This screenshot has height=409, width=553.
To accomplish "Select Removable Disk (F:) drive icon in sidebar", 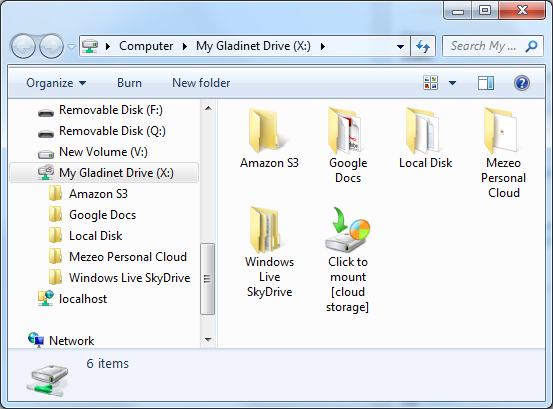I will pos(46,112).
